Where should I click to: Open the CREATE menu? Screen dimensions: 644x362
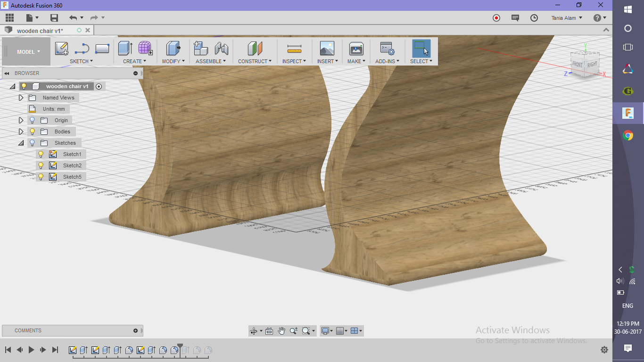click(x=134, y=61)
